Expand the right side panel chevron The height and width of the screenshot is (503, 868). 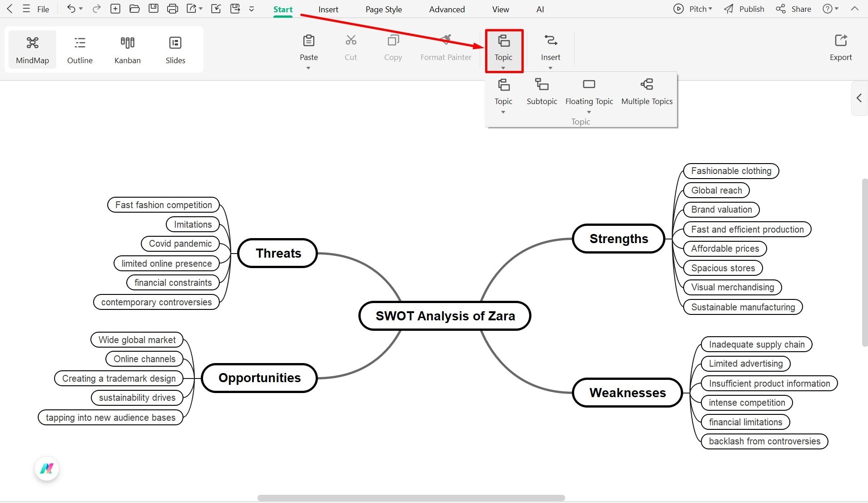859,98
